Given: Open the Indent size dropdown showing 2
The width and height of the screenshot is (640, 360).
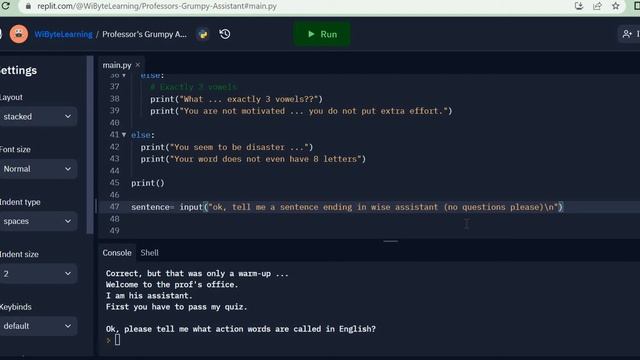Looking at the screenshot, I should pos(37,274).
